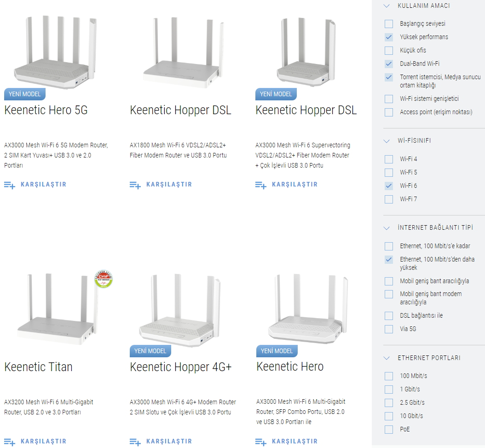The height and width of the screenshot is (448, 485).
Task: Tick the Access point (erişim noktası) checkbox
Action: click(389, 112)
